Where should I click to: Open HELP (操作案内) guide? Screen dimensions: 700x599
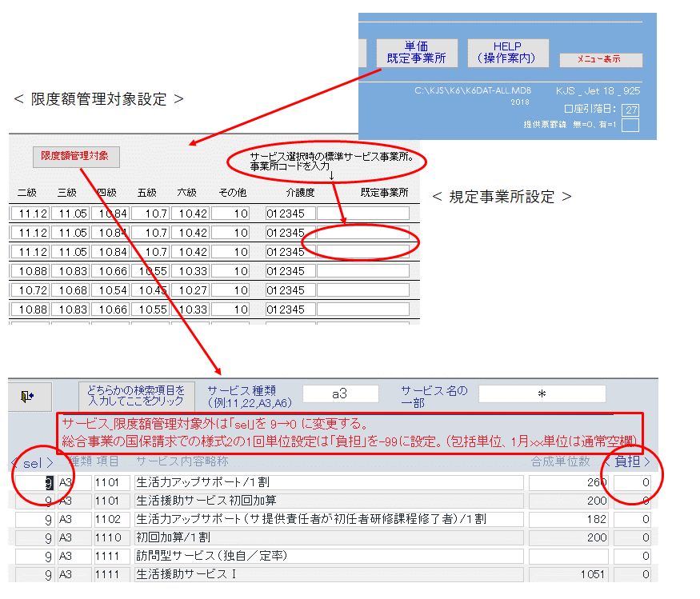pos(507,53)
